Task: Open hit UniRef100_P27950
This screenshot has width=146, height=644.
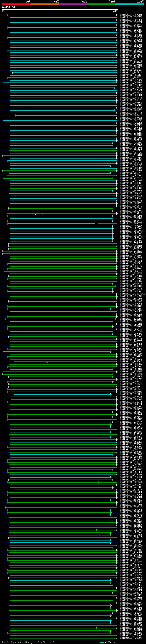Action: (131, 580)
